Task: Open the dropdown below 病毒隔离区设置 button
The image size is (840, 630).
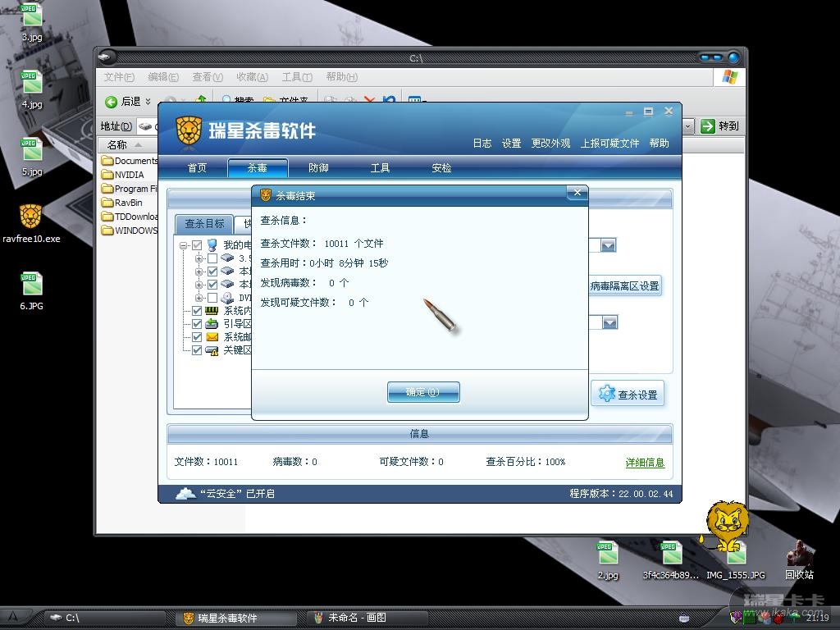Action: pyautogui.click(x=609, y=322)
